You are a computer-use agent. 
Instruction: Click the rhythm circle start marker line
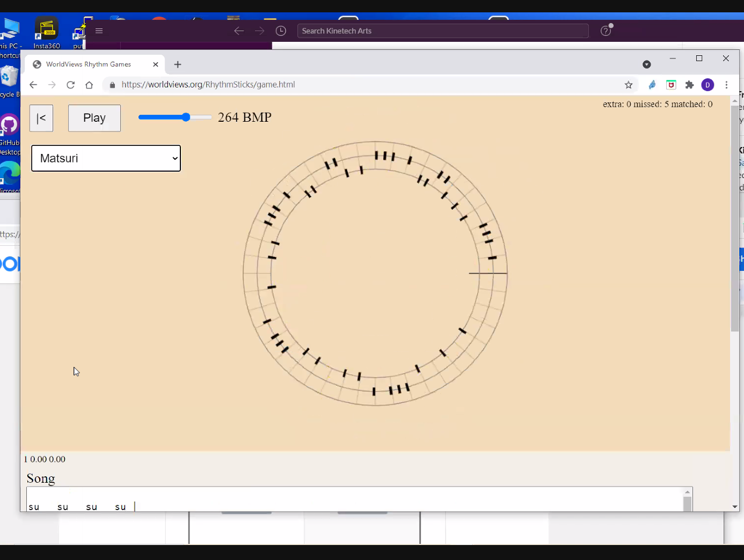point(488,273)
